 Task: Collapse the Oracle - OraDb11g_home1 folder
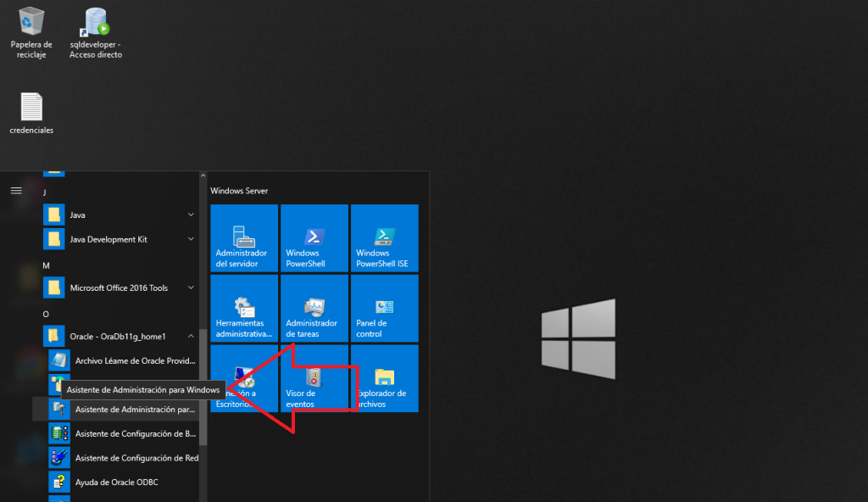191,337
